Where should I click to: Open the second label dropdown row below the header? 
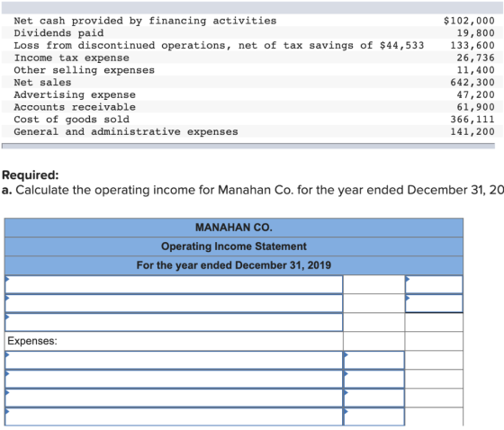click(x=174, y=303)
